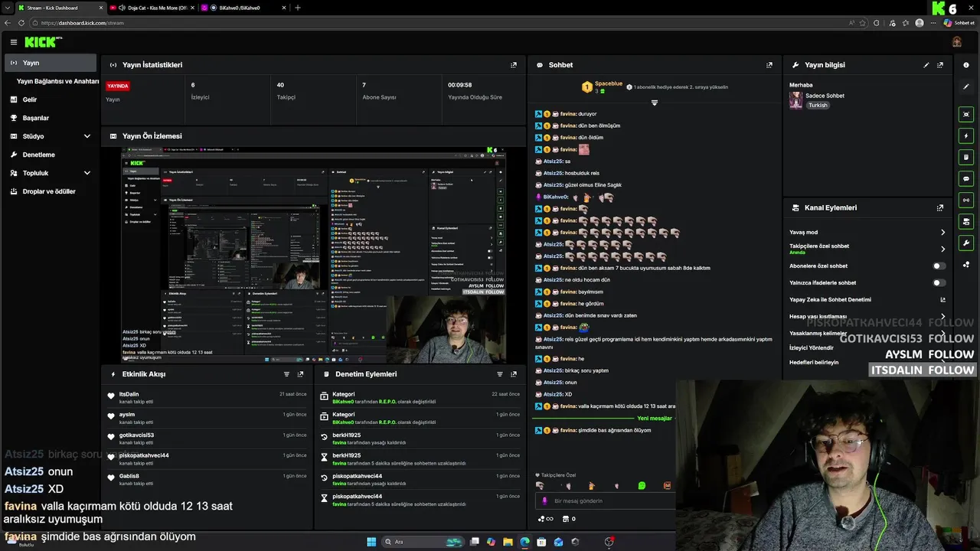
Task: Open the hamburger menu beside Kick logo
Action: 14,42
